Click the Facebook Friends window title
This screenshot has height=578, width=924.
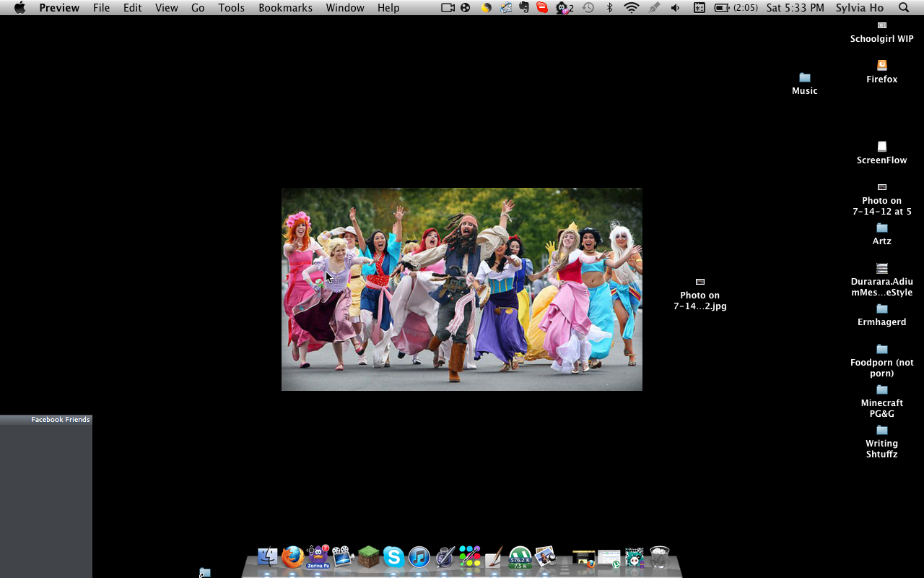point(61,420)
